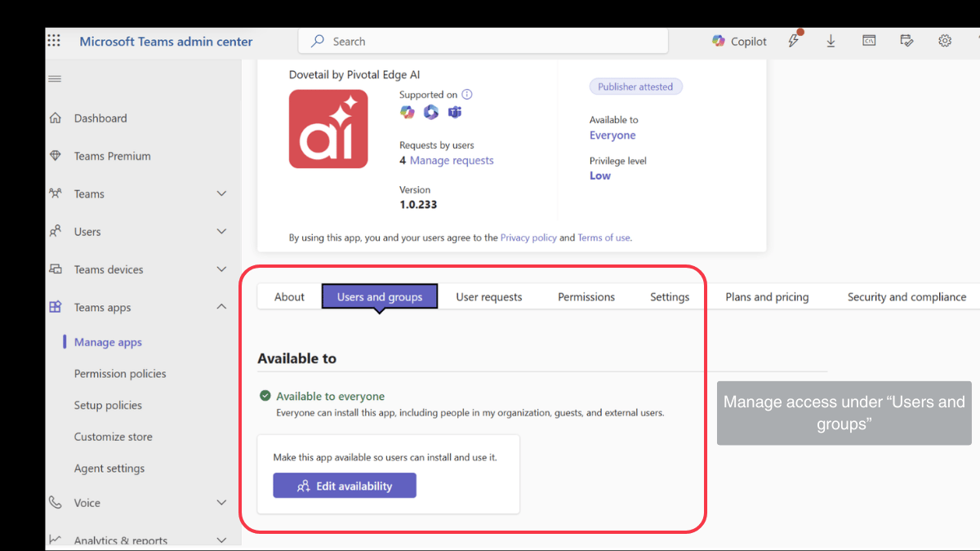Screen dimensions: 980x551
Task: Open the User requests tab
Action: coord(488,297)
